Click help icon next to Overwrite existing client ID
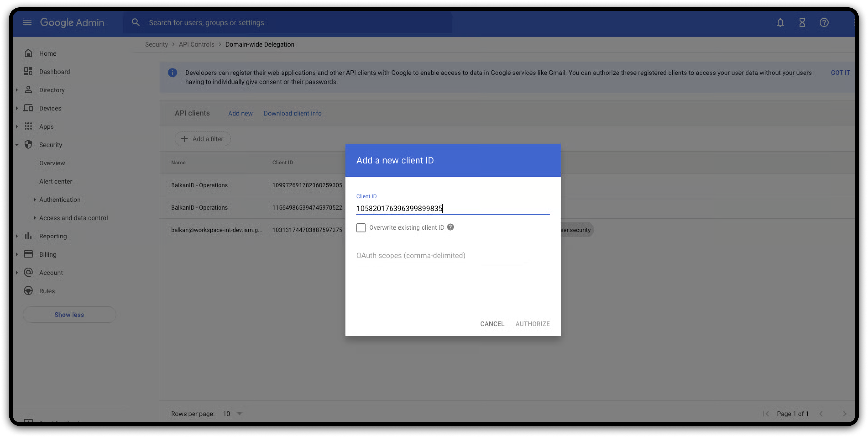 coord(450,227)
